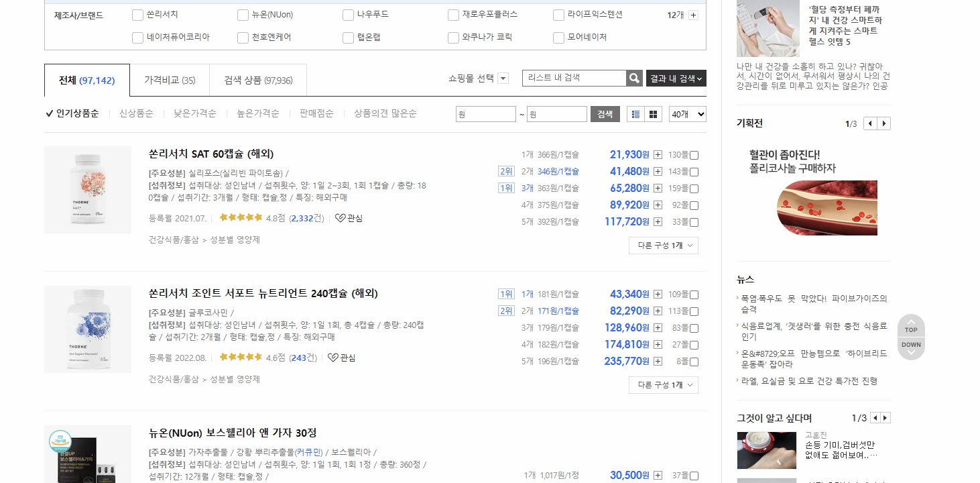Image resolution: width=980 pixels, height=483 pixels.
Task: Click the plus icon beside 21,930원 price
Action: point(658,154)
